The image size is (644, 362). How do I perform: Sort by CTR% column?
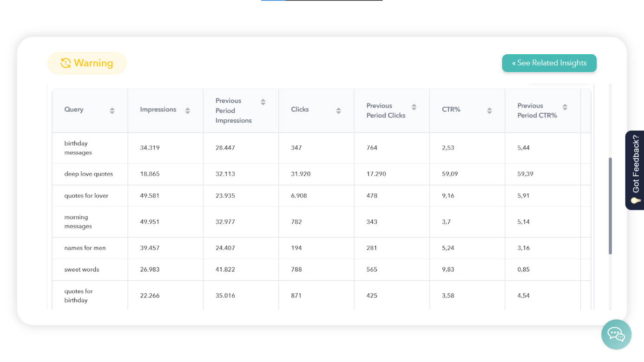coord(489,110)
